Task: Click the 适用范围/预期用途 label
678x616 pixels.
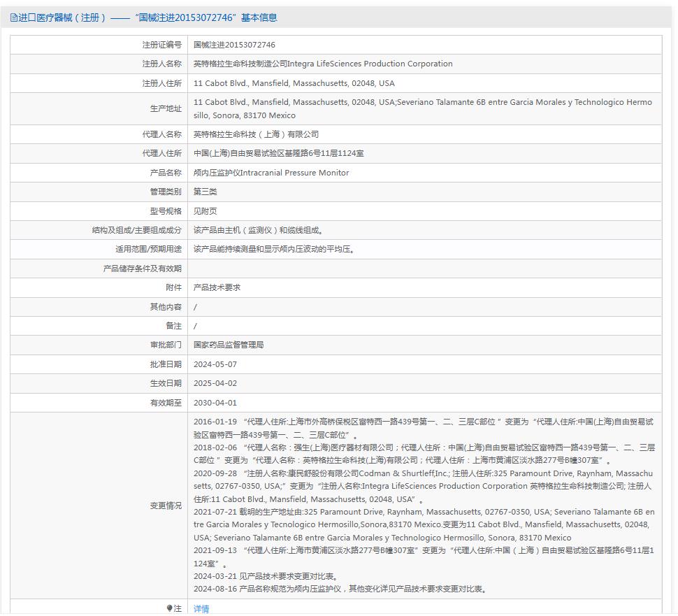Action: click(148, 249)
